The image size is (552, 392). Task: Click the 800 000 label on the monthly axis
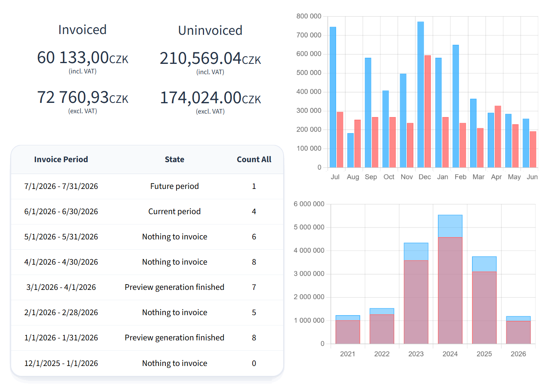coord(309,16)
